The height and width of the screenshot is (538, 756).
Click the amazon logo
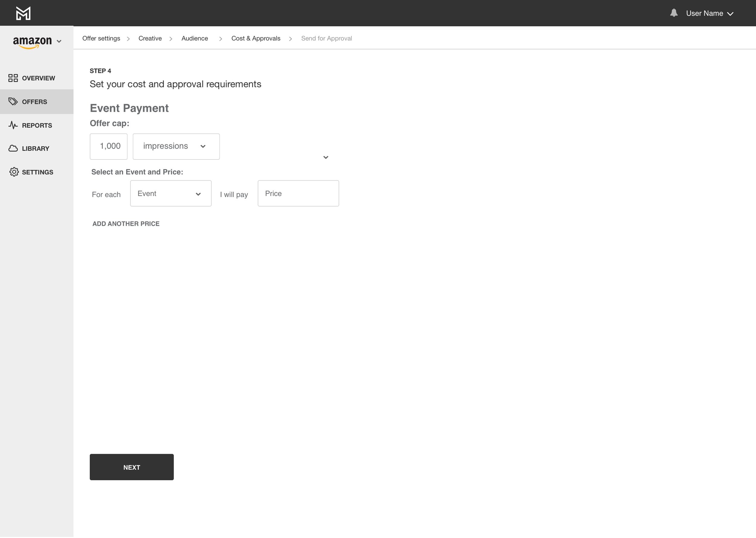(32, 42)
